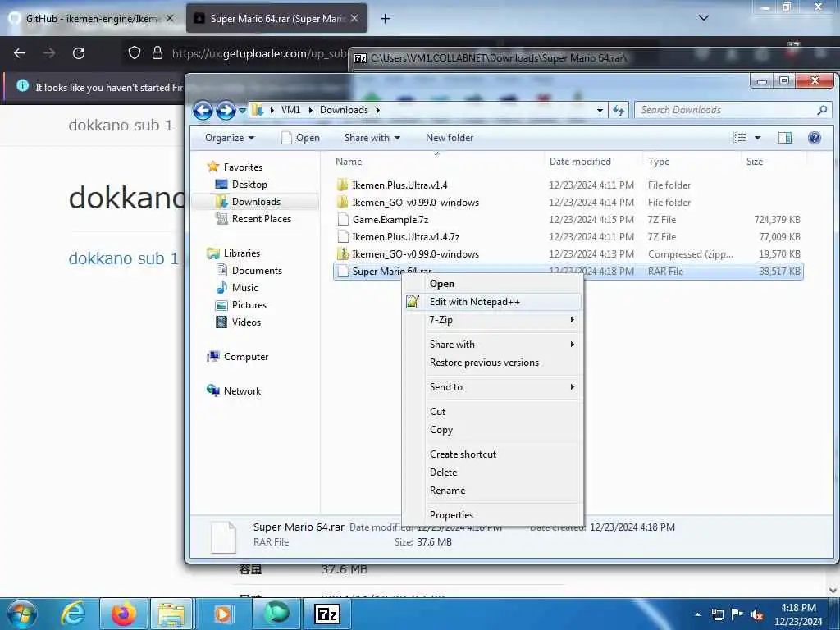Expand Send to submenu
The width and height of the screenshot is (840, 630).
[492, 387]
